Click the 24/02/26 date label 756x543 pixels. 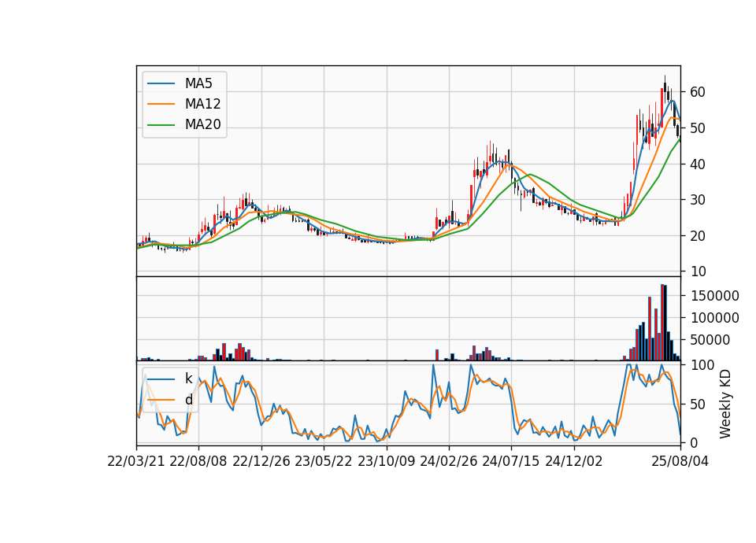pos(448,461)
